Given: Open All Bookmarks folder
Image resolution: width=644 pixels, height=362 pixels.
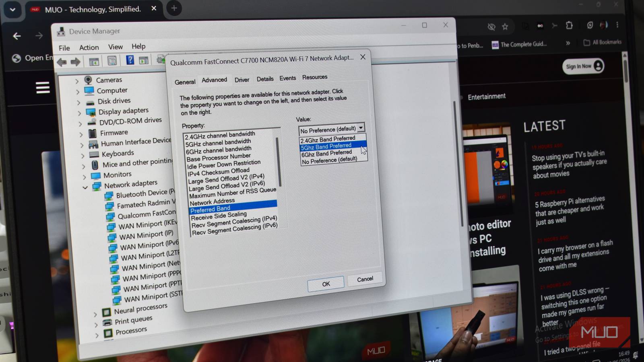Looking at the screenshot, I should tap(603, 42).
